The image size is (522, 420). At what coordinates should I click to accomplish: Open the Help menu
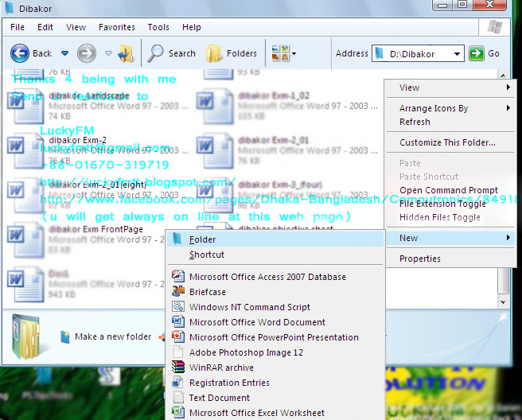(192, 27)
